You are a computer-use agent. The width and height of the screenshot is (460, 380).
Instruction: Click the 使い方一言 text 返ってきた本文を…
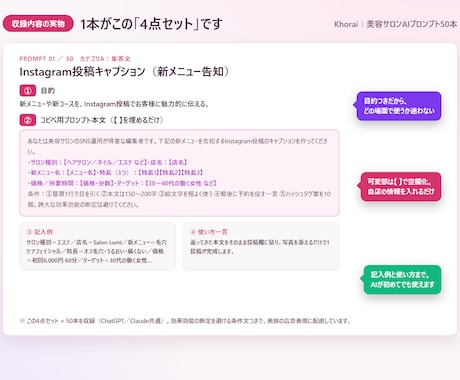click(x=260, y=247)
